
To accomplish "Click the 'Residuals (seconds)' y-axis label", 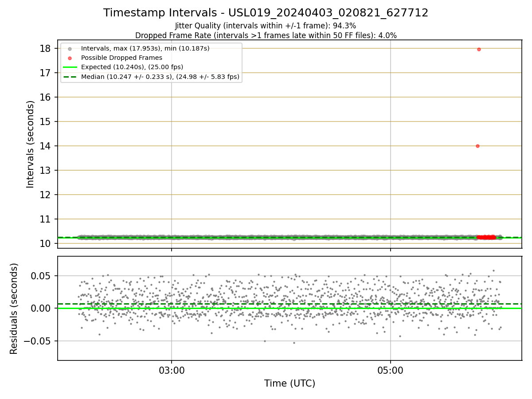I will 14,309.
